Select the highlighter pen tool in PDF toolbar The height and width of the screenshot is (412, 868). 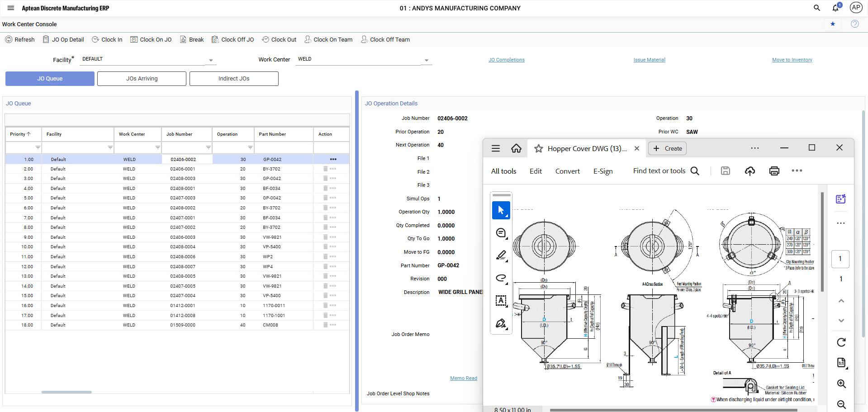(501, 256)
